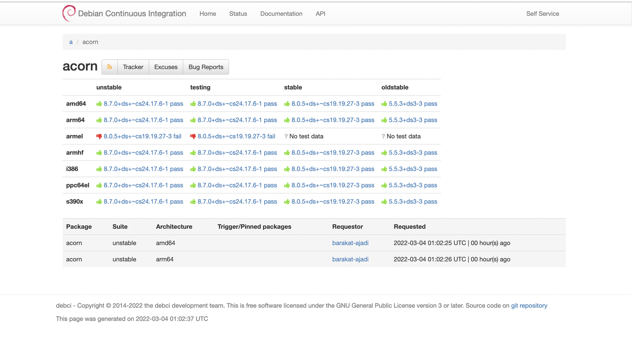The height and width of the screenshot is (364, 632).
Task: Click 'acorn' in the breadcrumb
Action: tap(90, 42)
